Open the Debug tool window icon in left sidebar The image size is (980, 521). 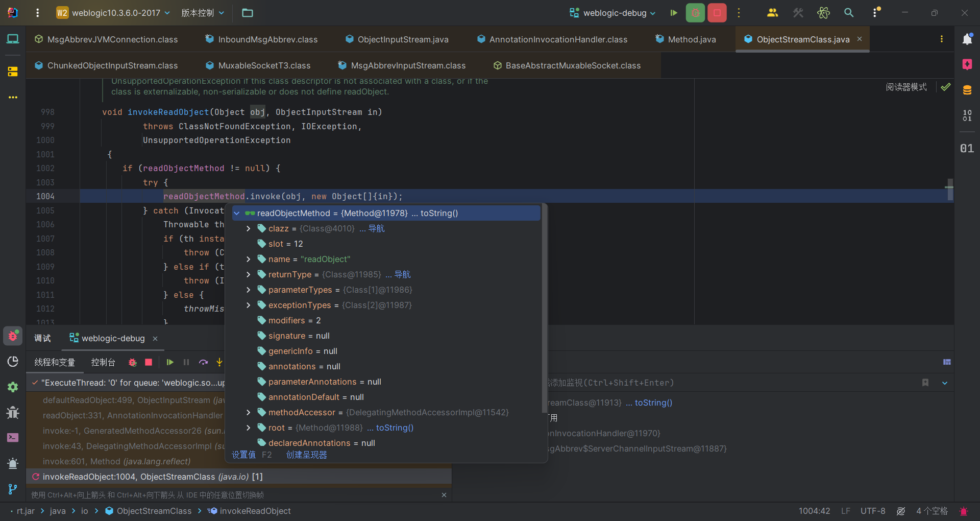click(x=13, y=336)
